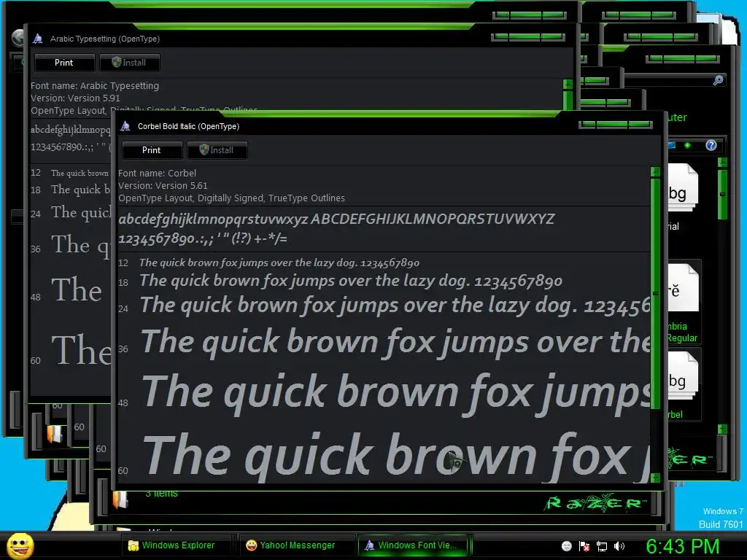Click the grey smiley tray icon
747x560 pixels.
click(x=566, y=546)
